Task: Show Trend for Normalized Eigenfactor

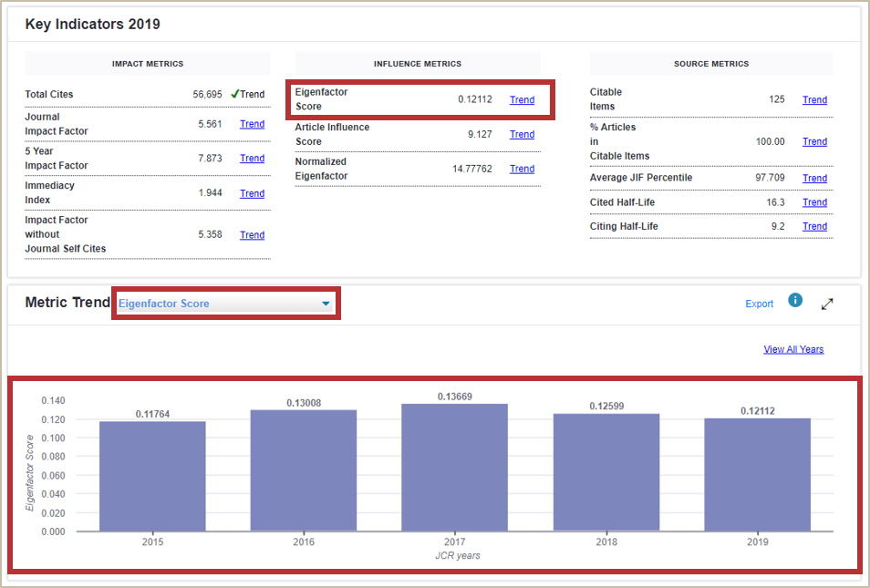Action: (522, 169)
